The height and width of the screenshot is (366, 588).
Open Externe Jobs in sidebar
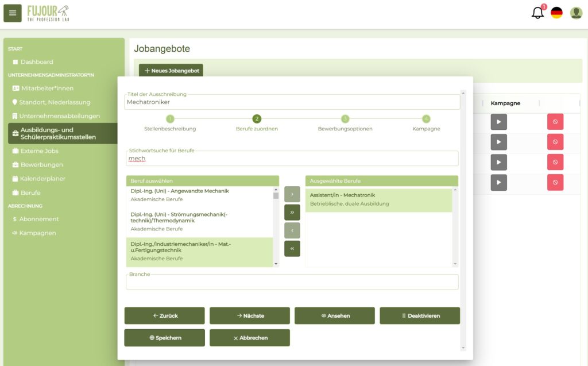pyautogui.click(x=39, y=151)
